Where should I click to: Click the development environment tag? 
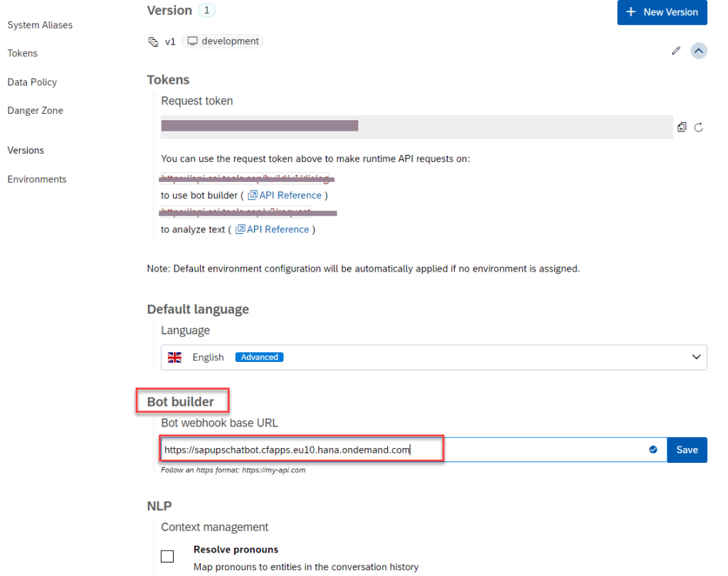pyautogui.click(x=223, y=41)
